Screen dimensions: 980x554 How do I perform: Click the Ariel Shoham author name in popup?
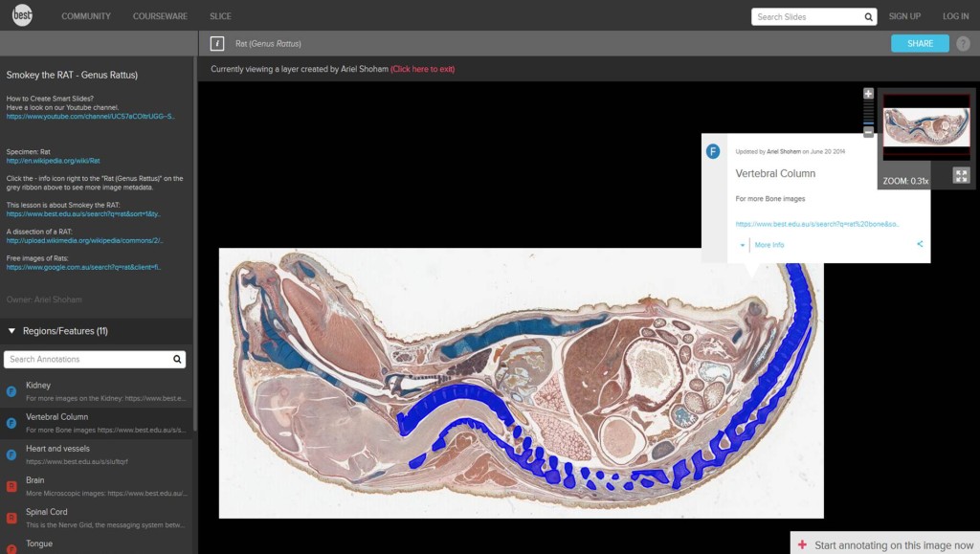(x=784, y=152)
